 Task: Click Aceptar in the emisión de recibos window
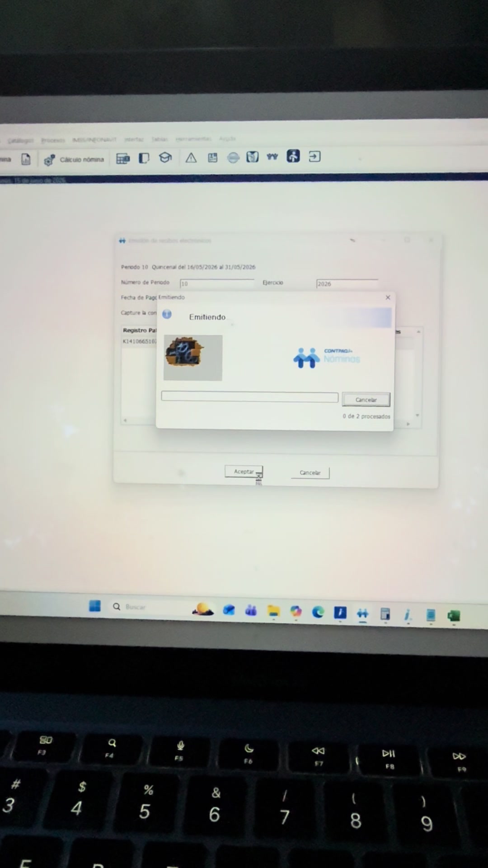point(244,472)
